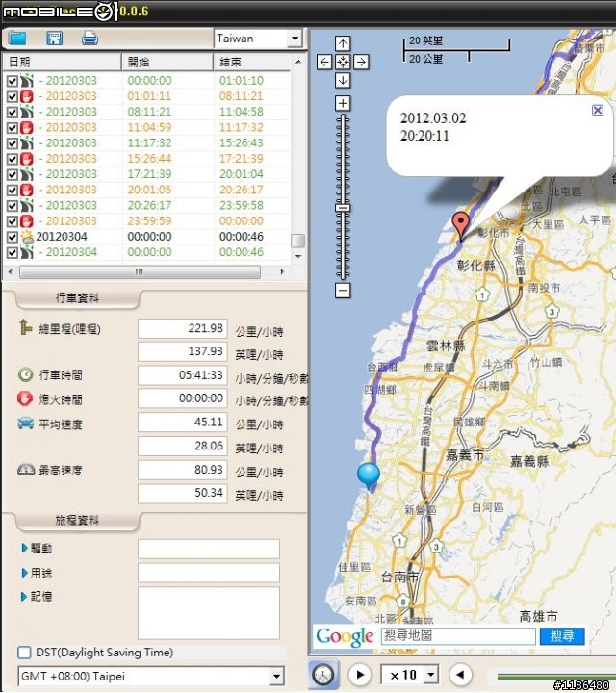
Task: Click list scroll up arrow
Action: tap(298, 62)
